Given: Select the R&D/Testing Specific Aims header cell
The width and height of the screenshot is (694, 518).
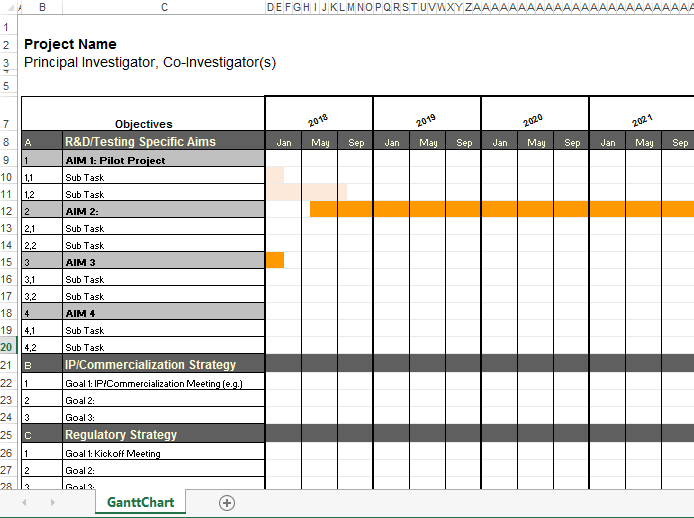Looking at the screenshot, I should (x=140, y=142).
